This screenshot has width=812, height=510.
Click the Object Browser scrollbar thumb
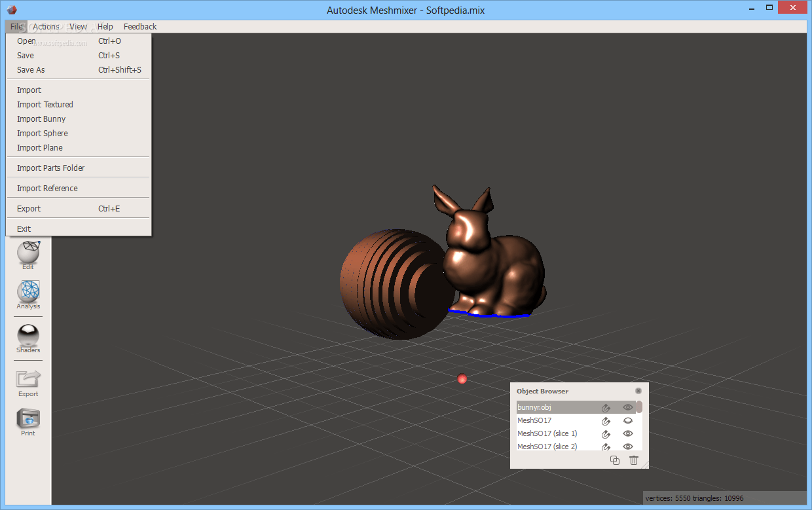tap(639, 407)
